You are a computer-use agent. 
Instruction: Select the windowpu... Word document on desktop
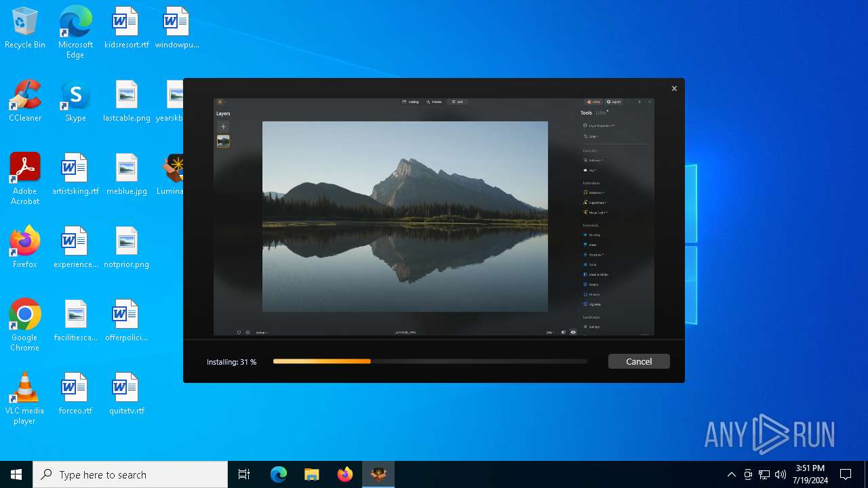[x=176, y=28]
